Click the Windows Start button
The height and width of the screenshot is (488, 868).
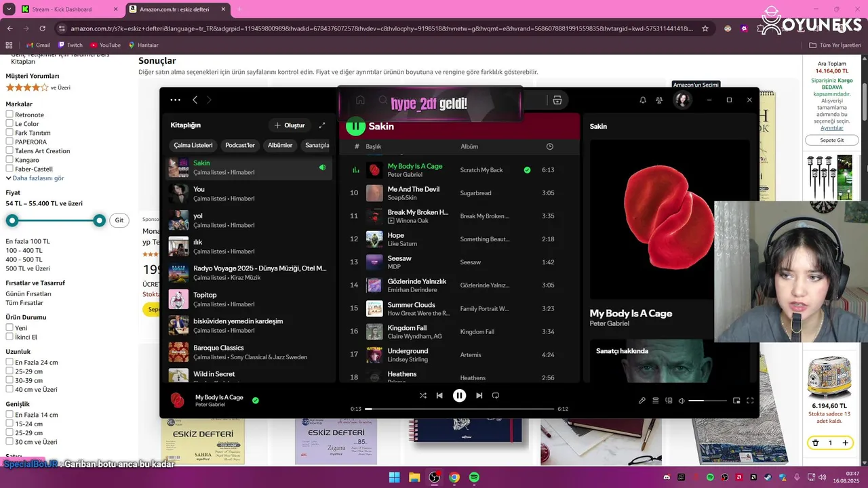394,477
